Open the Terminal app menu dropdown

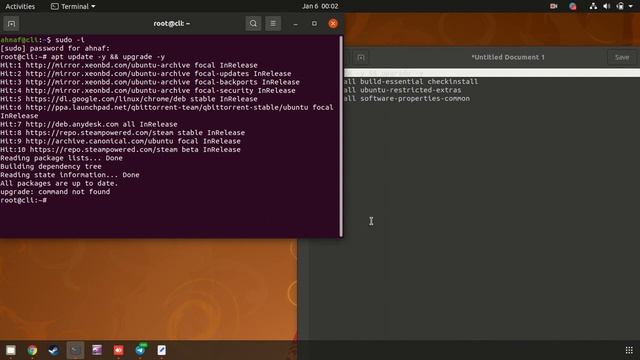coord(73,6)
